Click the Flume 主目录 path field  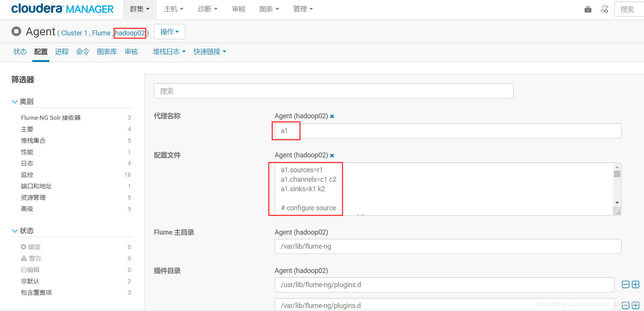[x=448, y=246]
